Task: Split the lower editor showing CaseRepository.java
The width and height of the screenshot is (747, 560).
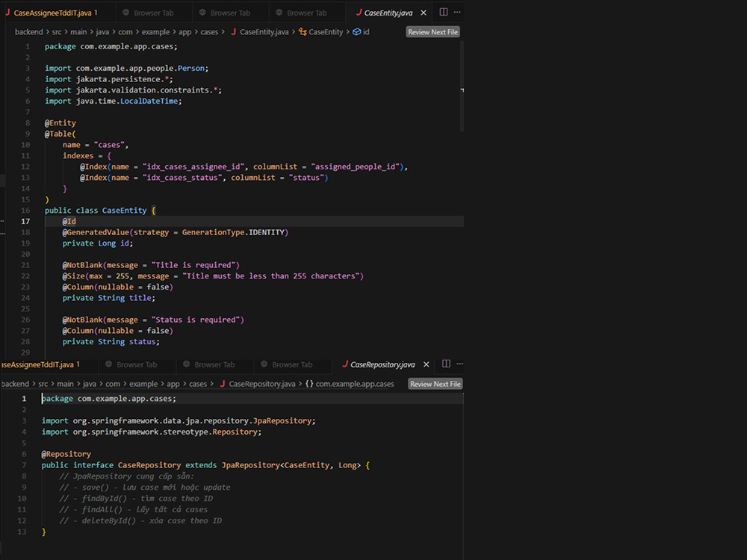Action: tap(446, 364)
